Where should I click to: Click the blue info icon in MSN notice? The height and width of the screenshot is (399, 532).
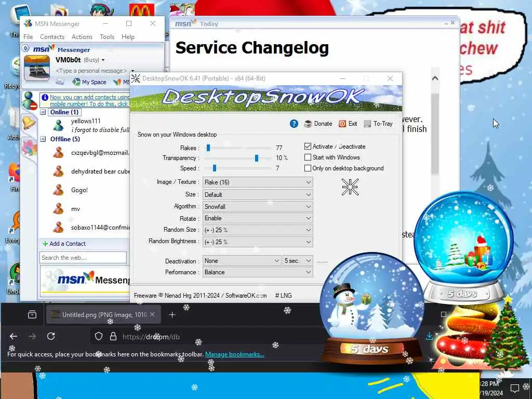[x=45, y=97]
